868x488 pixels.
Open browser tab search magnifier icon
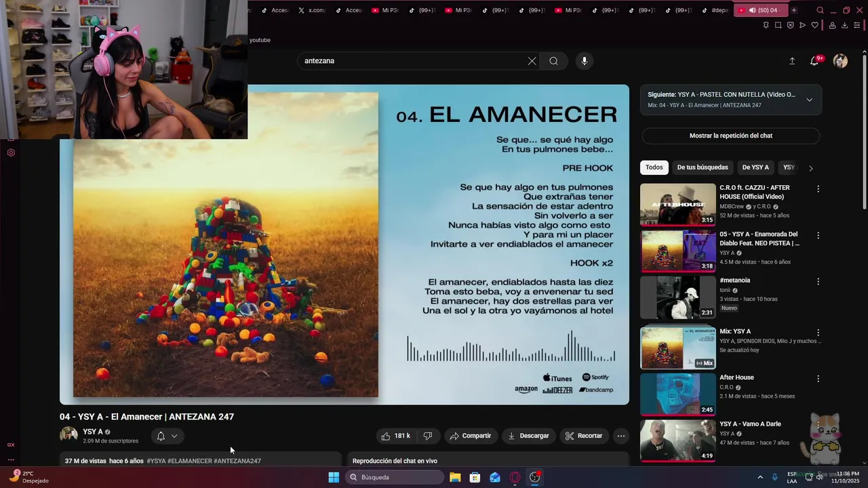pyautogui.click(x=820, y=10)
